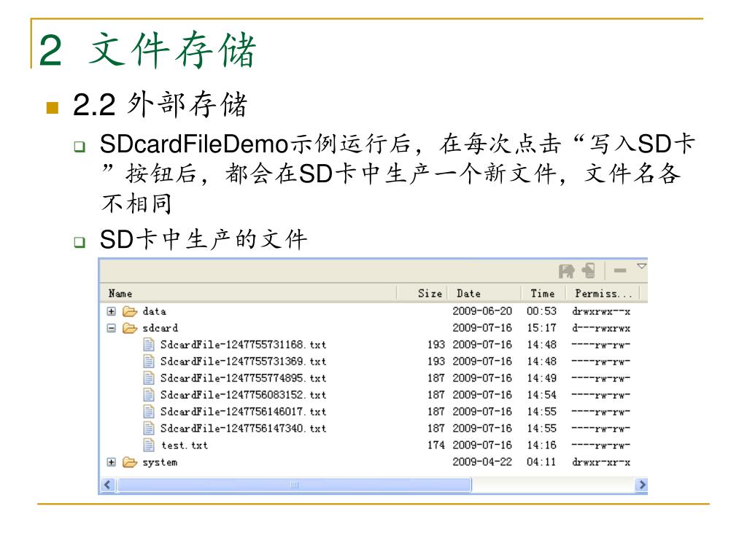
Task: Click file icon of SdcardFile-1247756146017.txt
Action: [x=149, y=411]
